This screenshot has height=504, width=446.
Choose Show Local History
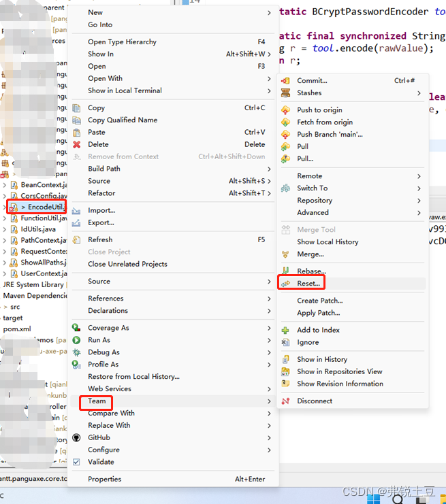[x=353, y=242]
